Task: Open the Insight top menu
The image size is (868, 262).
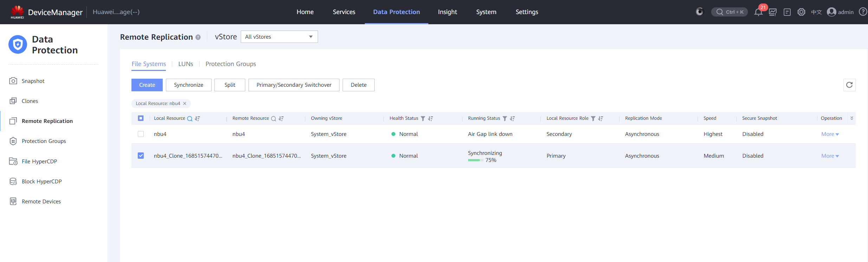Action: click(x=447, y=12)
